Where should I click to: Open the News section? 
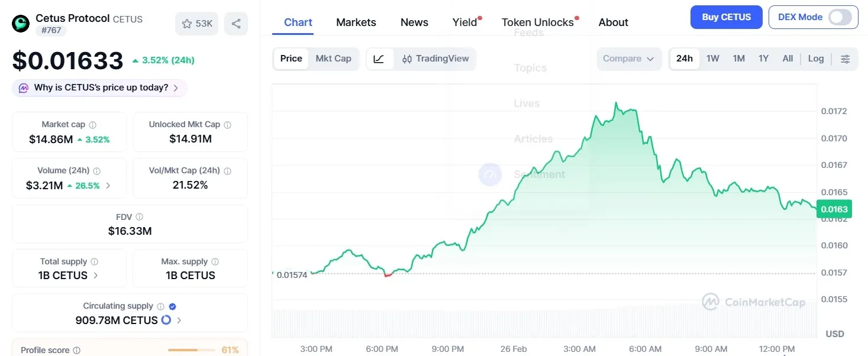pyautogui.click(x=414, y=22)
